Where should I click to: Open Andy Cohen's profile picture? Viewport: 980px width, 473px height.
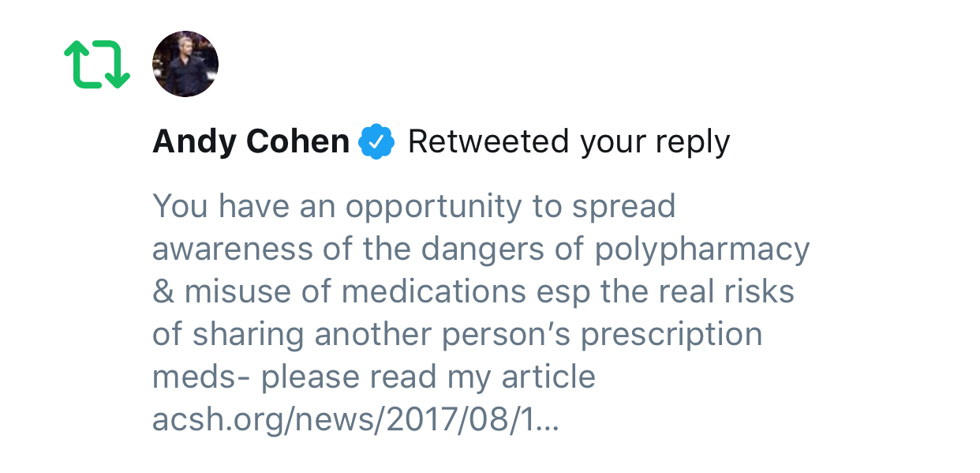pos(185,64)
